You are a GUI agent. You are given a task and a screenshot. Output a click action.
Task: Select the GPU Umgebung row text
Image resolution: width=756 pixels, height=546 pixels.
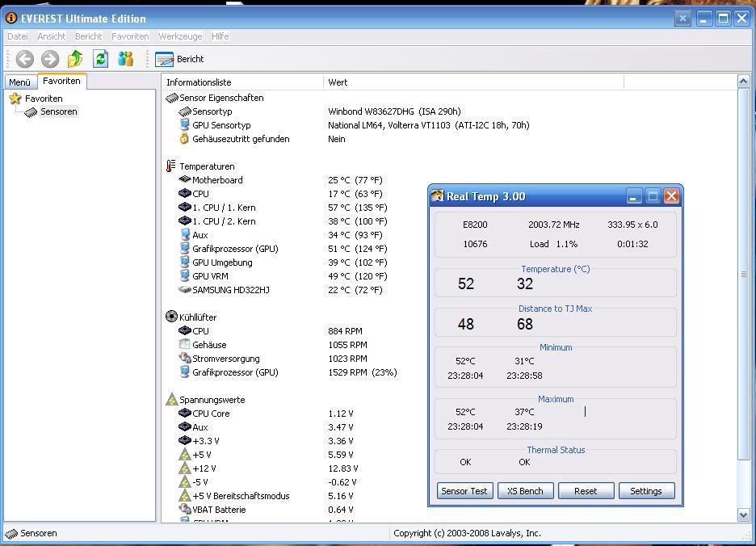pyautogui.click(x=222, y=262)
